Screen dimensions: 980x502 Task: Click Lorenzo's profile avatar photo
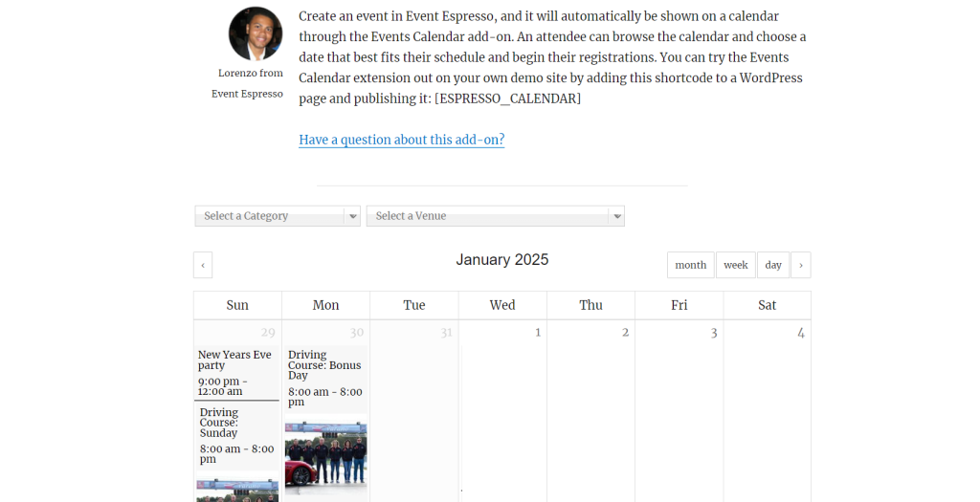point(256,33)
